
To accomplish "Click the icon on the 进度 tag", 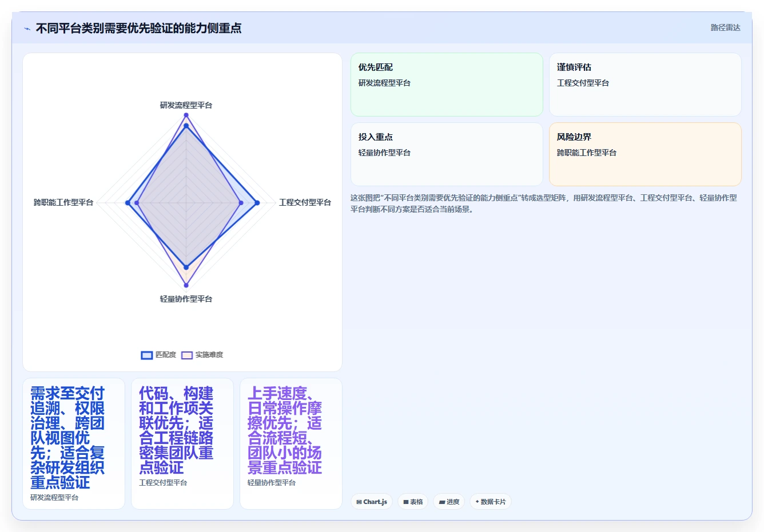I will pos(442,502).
